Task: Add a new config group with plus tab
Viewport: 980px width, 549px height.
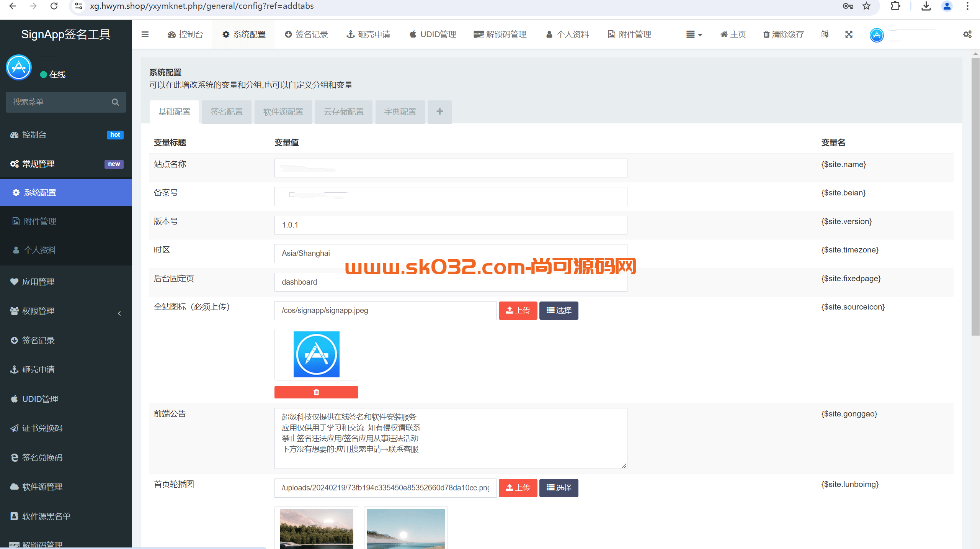Action: coord(440,112)
